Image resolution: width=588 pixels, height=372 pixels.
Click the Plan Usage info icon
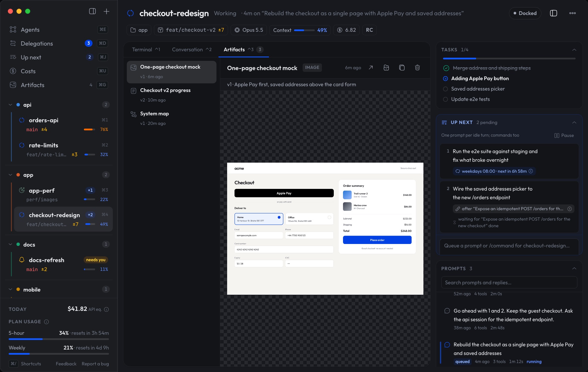click(46, 322)
